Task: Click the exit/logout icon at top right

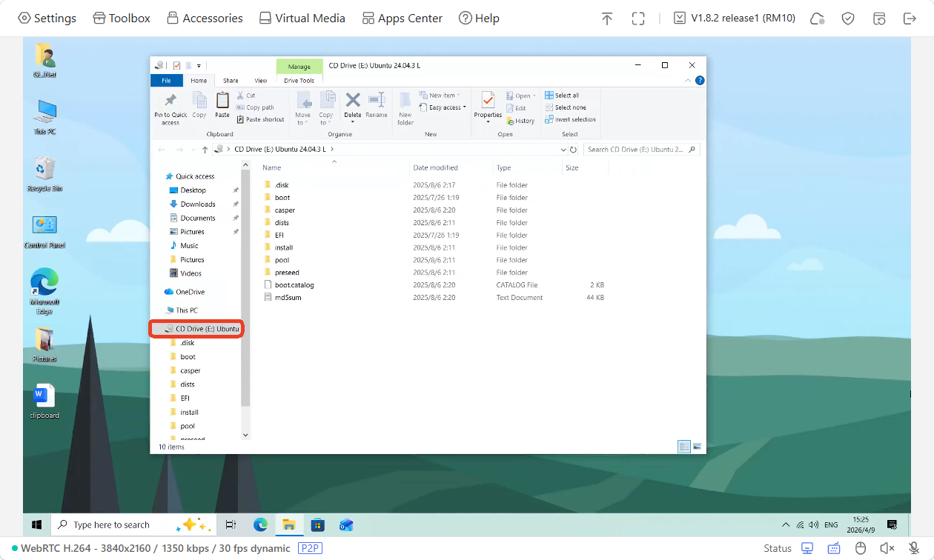Action: (910, 19)
